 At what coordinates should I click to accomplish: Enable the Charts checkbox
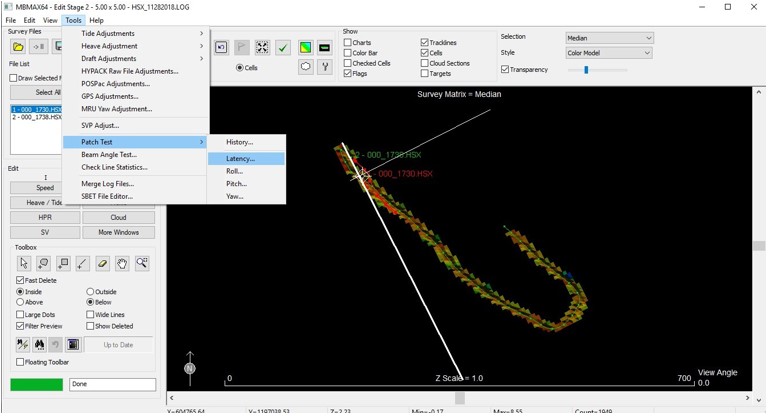tap(348, 42)
